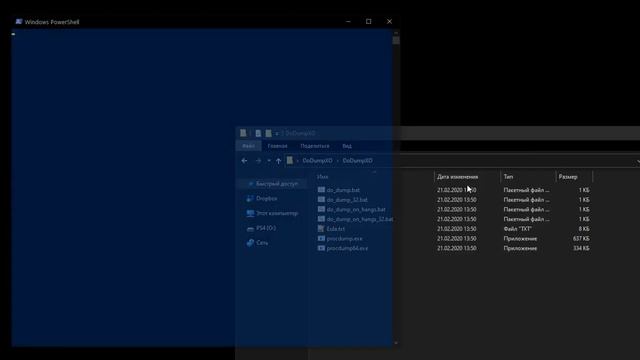Open the Поделиться ribbon tab in Explorer
The width and height of the screenshot is (640, 360).
(315, 146)
